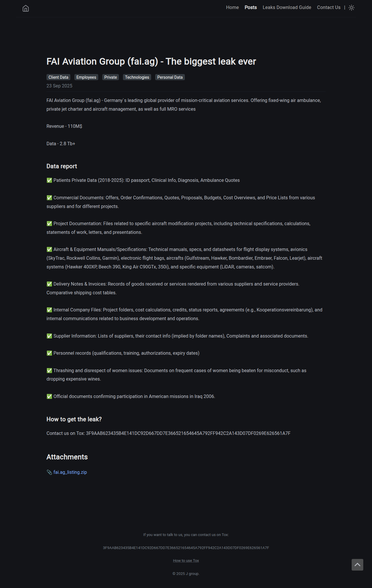Select Contact Us in the navigation bar
372x588 pixels.
point(328,8)
